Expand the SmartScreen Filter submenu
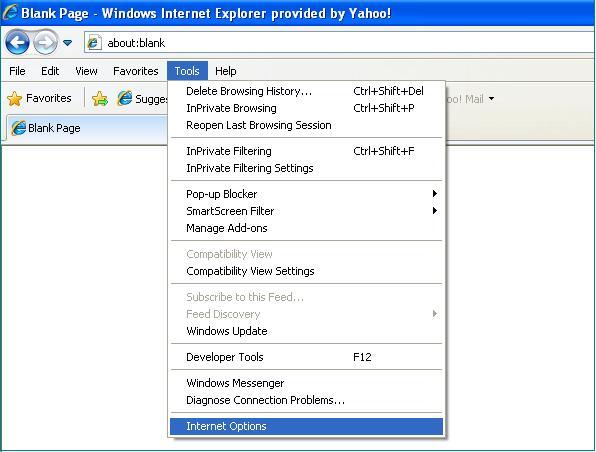This screenshot has width=596, height=452. click(x=306, y=211)
